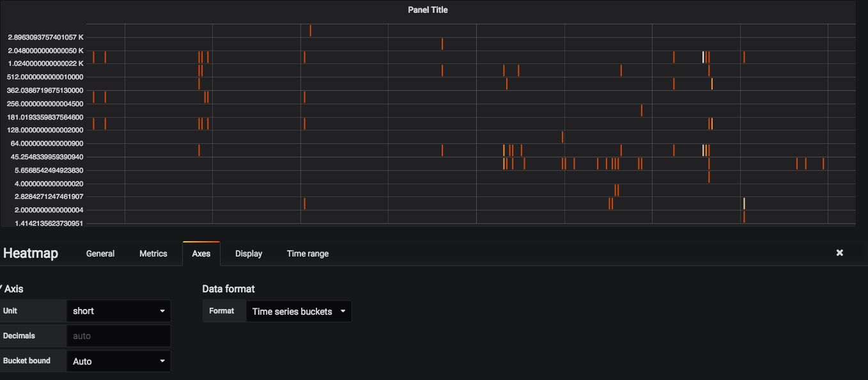Toggle the Y Axis section header
868x380 pixels.
[12, 289]
